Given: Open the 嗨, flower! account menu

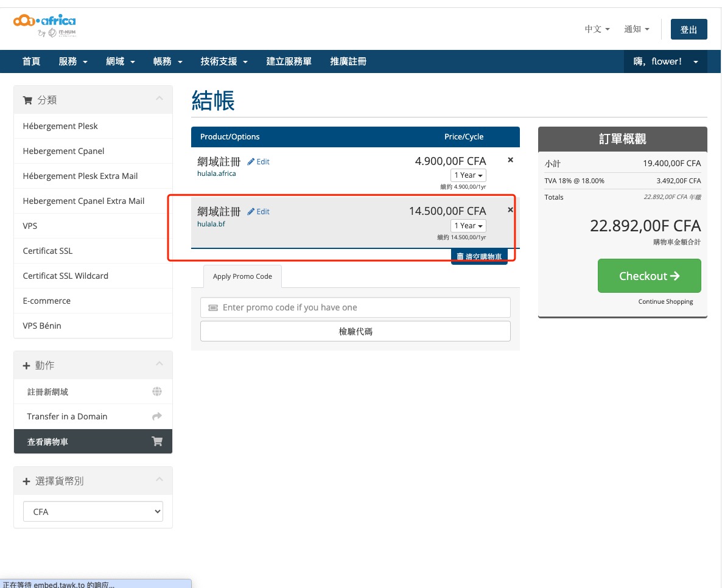Looking at the screenshot, I should (665, 61).
